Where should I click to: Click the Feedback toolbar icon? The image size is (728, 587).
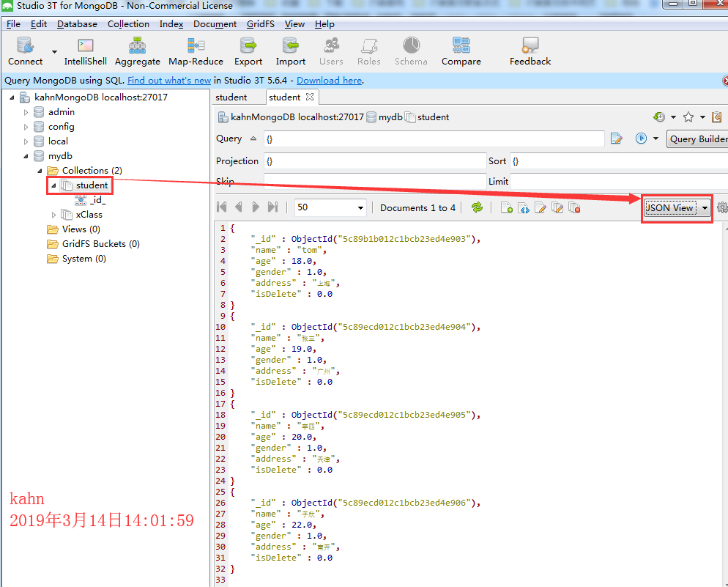pos(530,45)
